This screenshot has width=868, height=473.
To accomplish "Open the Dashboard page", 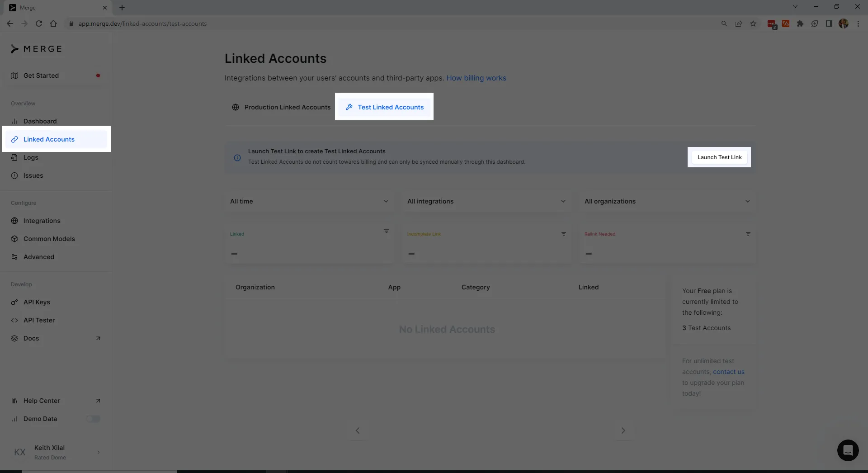I will pos(56,121).
